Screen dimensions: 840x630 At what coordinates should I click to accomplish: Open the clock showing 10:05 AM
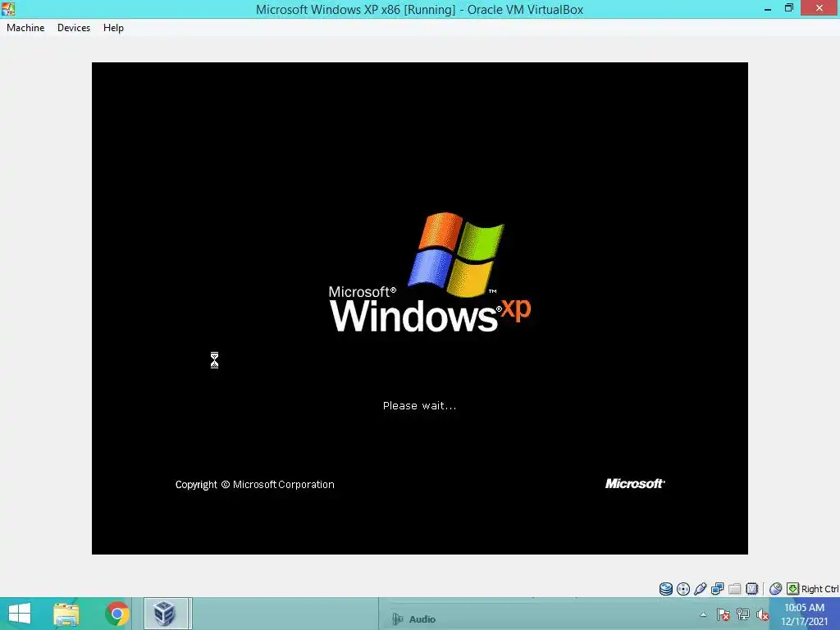tap(804, 614)
